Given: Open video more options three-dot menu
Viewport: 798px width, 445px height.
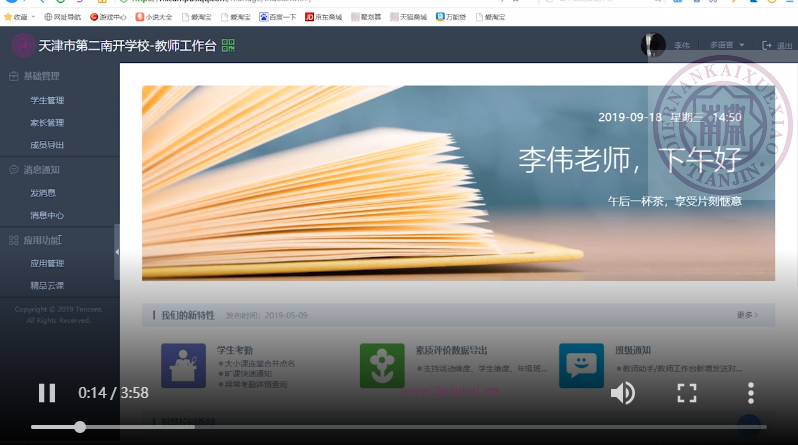Looking at the screenshot, I should click(751, 393).
